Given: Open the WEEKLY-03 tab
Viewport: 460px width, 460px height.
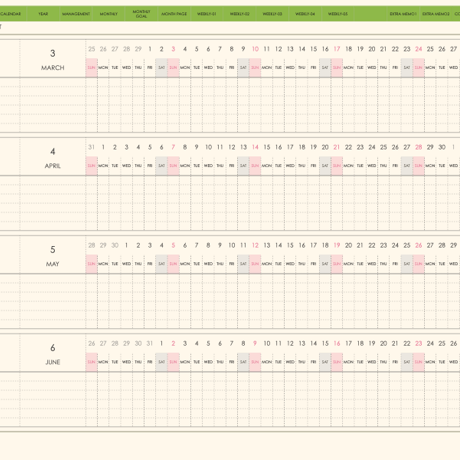Looking at the screenshot, I should 272,14.
